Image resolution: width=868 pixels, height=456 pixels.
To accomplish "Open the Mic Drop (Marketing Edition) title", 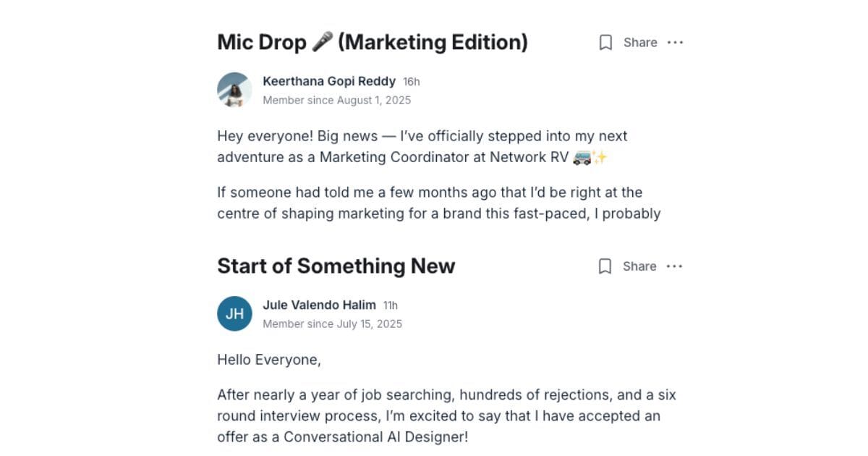I will pyautogui.click(x=372, y=42).
